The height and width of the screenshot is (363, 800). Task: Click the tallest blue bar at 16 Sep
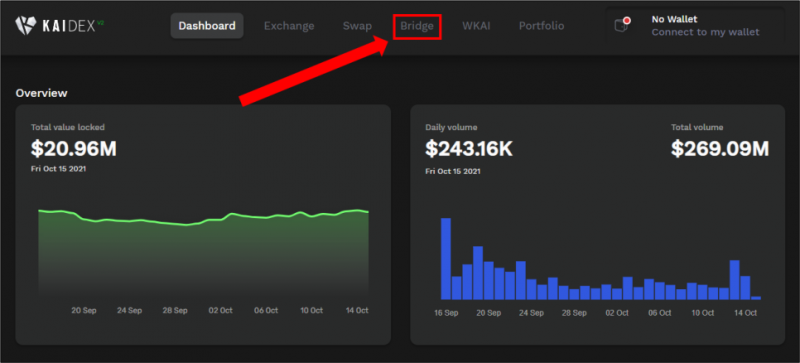[x=446, y=259]
